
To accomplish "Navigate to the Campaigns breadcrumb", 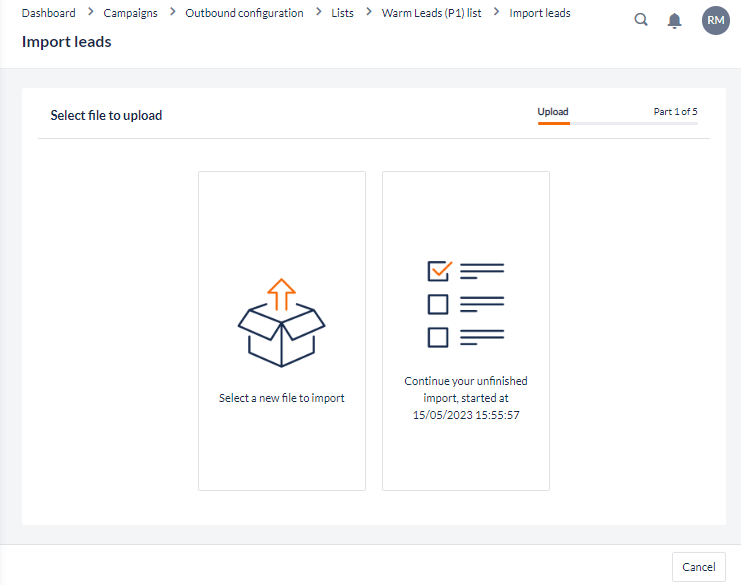I will point(130,13).
